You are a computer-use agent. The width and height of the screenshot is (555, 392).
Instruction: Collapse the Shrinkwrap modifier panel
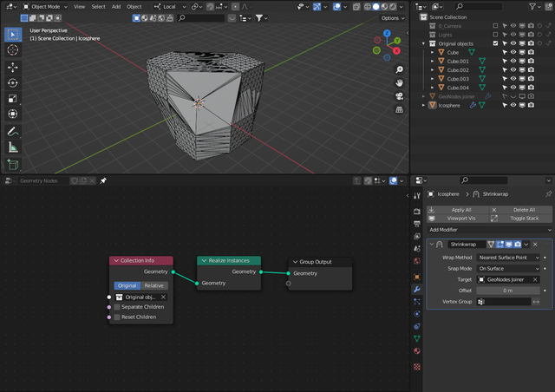point(432,244)
